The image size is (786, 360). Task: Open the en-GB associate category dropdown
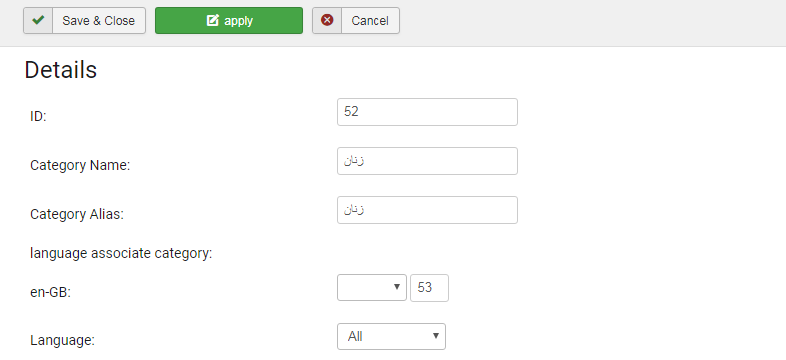click(372, 287)
